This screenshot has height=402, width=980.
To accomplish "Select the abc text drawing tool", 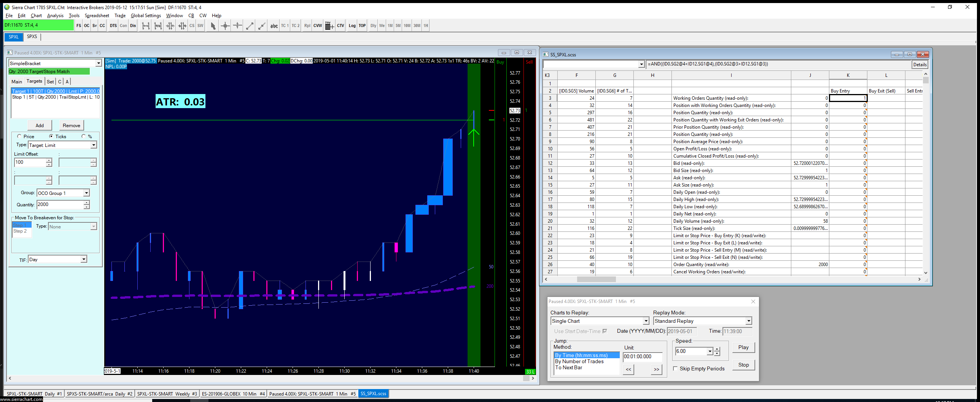I will coord(274,26).
